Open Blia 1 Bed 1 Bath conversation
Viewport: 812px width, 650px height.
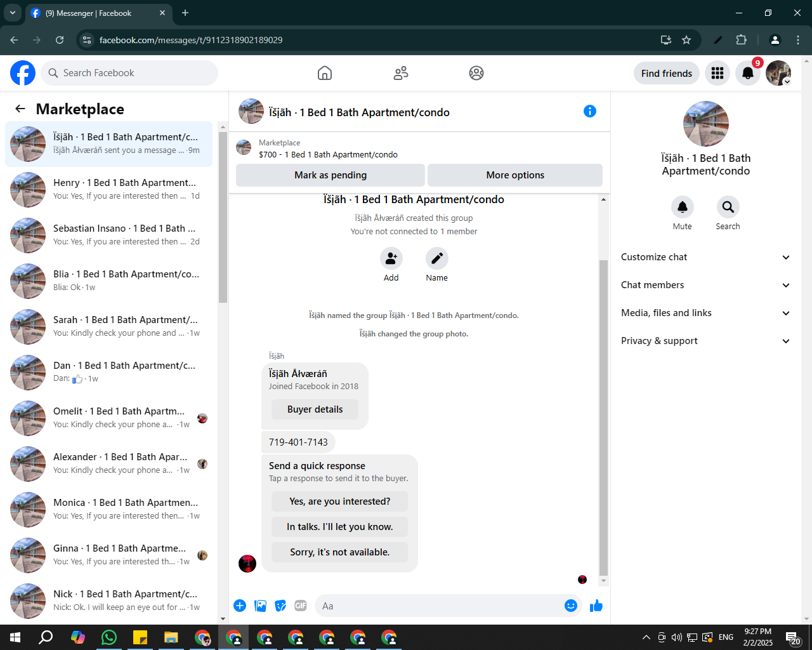109,281
